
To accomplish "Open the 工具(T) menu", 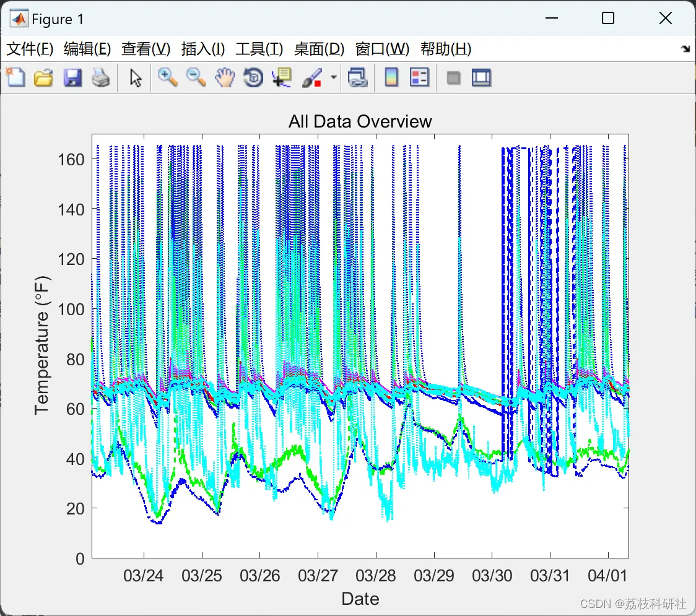I will 259,50.
